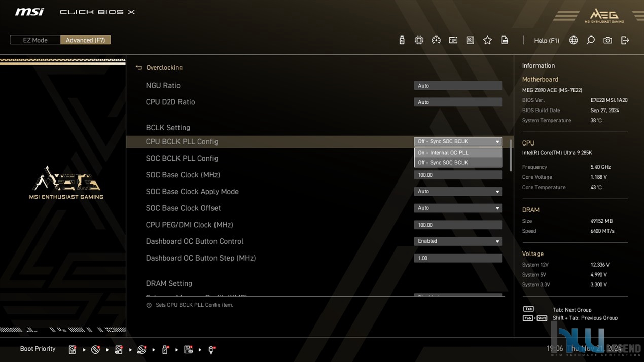Select the 'CPU BCLK PLL Config' label
Image resolution: width=644 pixels, height=362 pixels.
pos(182,142)
